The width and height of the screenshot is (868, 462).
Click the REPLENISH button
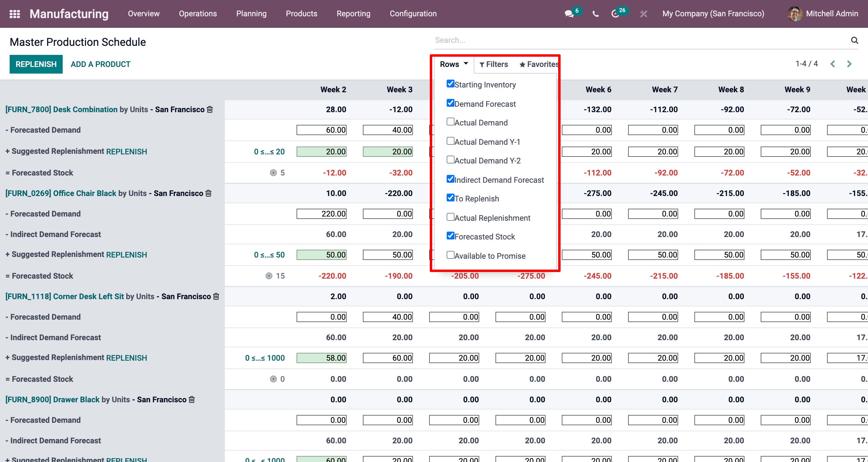click(x=36, y=64)
